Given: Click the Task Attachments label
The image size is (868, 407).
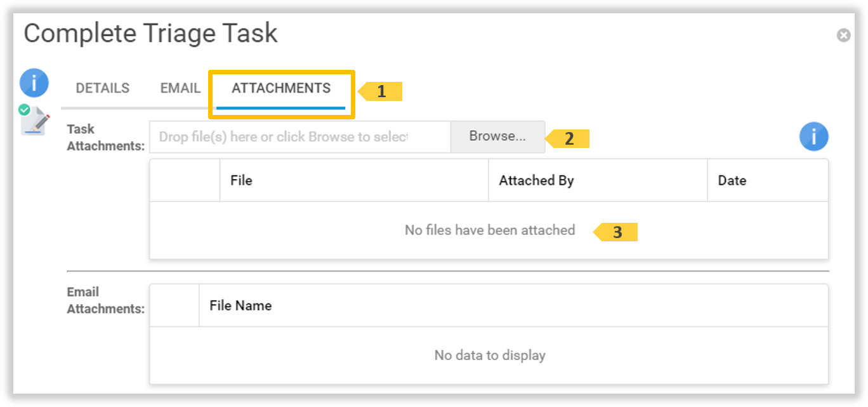Looking at the screenshot, I should [105, 137].
